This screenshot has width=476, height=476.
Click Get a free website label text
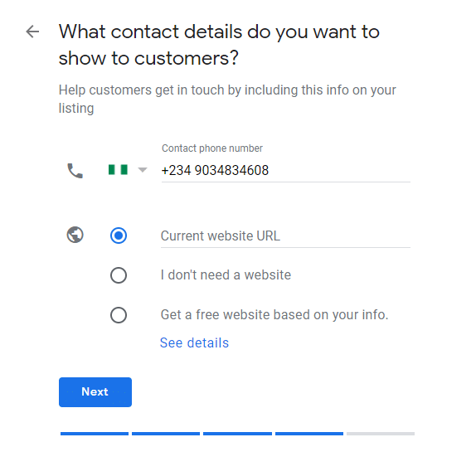pos(274,315)
